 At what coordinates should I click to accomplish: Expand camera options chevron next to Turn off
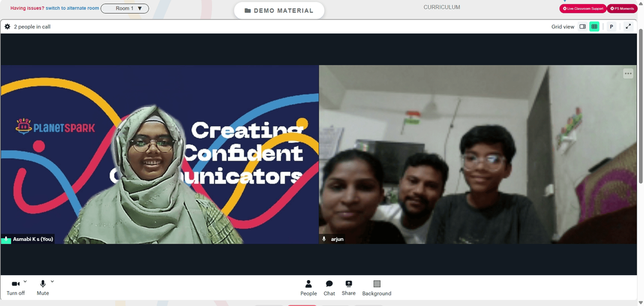tap(25, 282)
